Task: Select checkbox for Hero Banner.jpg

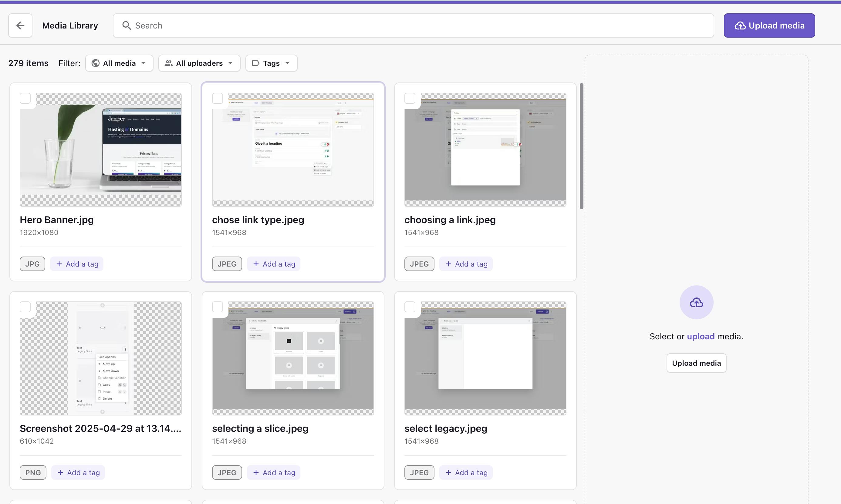Action: (x=25, y=99)
